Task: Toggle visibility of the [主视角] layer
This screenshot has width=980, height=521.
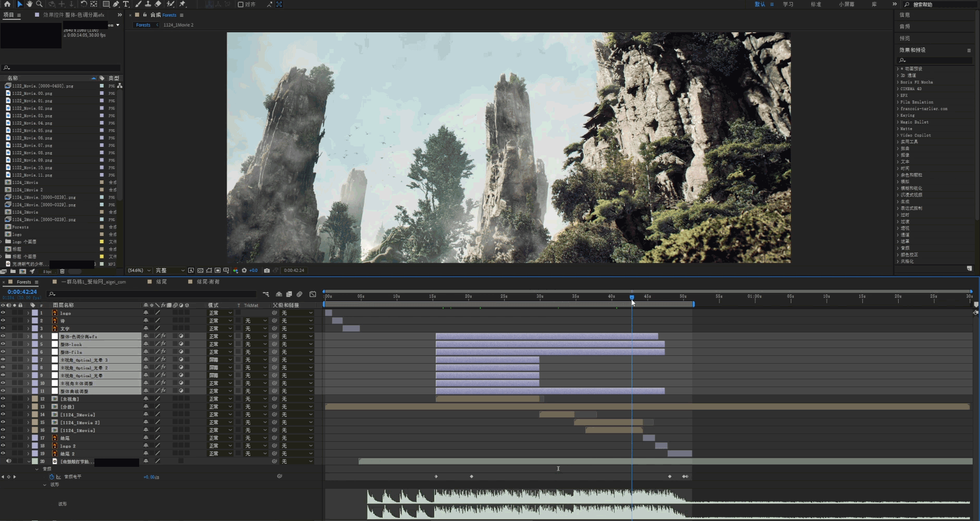Action: pyautogui.click(x=3, y=399)
